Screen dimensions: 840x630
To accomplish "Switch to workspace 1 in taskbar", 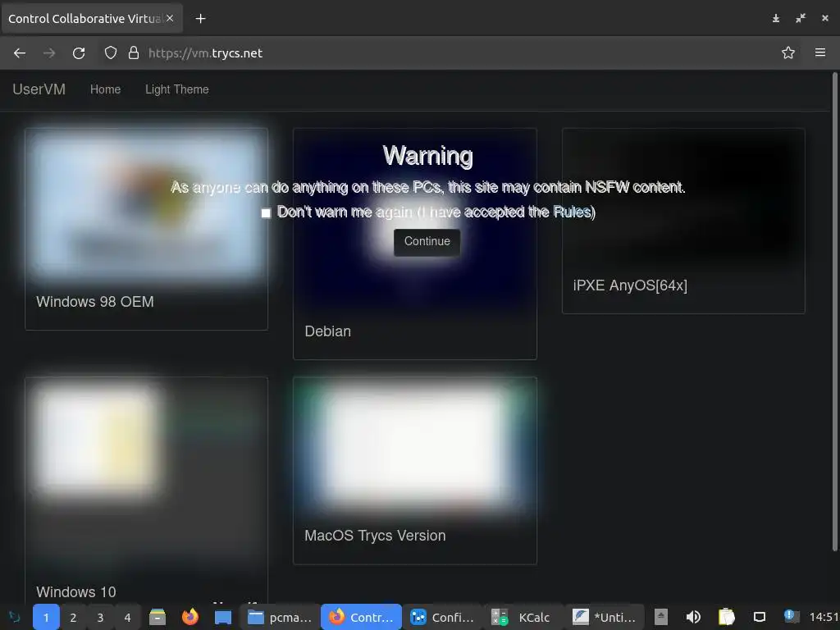I will coord(46,617).
